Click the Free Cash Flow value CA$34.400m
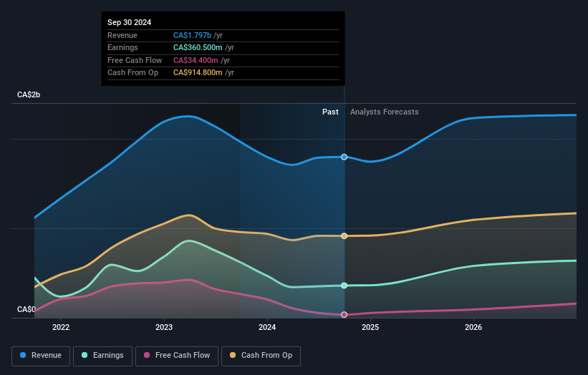The width and height of the screenshot is (588, 375). point(196,60)
